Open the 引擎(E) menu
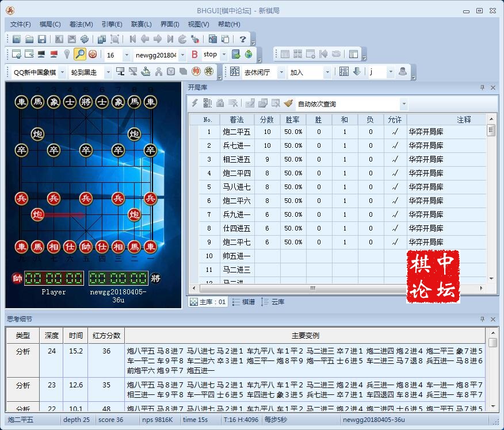Viewport: 504px width, 430px height. point(112,24)
